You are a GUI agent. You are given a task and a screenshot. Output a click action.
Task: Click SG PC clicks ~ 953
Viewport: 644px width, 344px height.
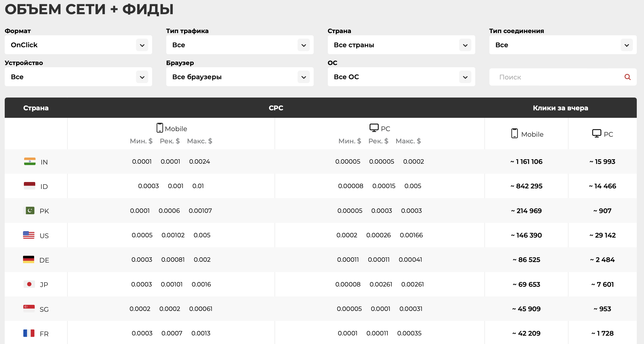click(x=602, y=309)
